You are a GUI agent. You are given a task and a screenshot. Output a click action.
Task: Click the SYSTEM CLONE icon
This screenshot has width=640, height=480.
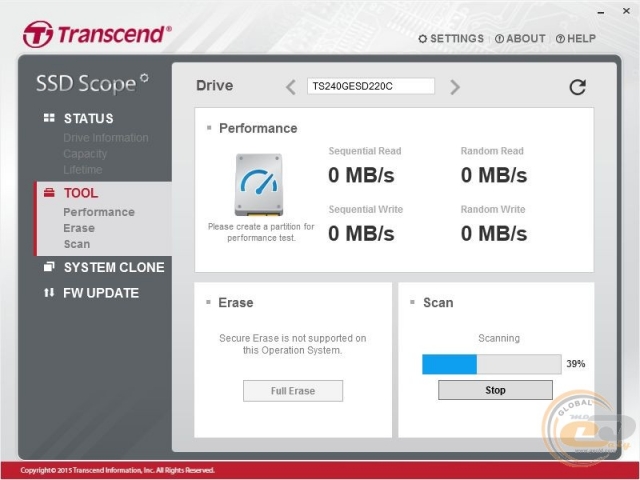(49, 267)
